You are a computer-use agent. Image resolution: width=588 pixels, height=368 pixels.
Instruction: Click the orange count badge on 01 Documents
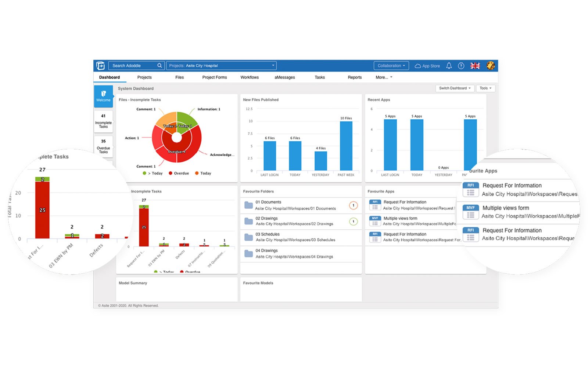(x=353, y=205)
